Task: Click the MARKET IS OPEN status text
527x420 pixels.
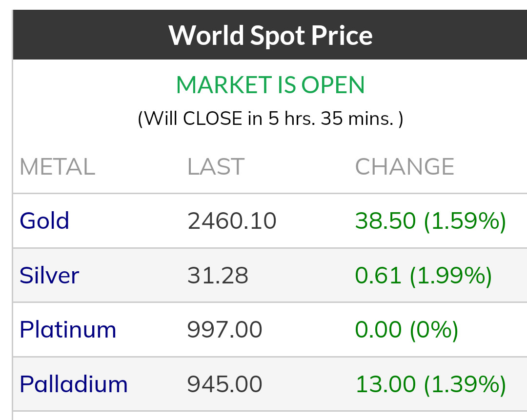Action: pyautogui.click(x=270, y=85)
